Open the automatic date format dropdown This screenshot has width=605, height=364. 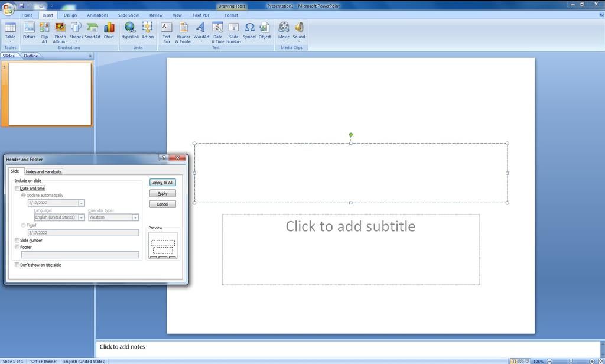click(x=81, y=203)
